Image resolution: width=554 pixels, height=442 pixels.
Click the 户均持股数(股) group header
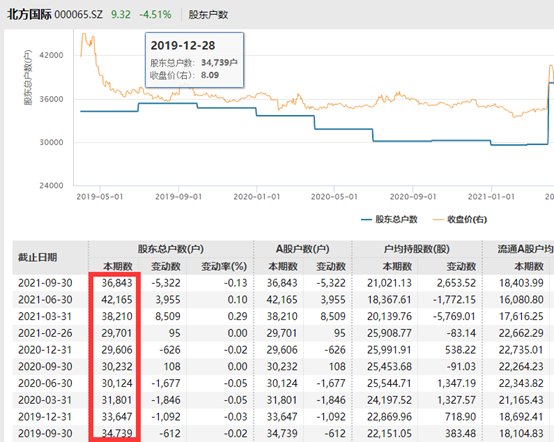tap(417, 249)
